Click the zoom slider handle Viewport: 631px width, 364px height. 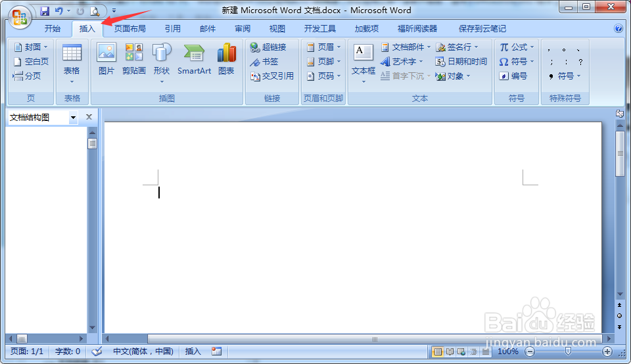(568, 352)
